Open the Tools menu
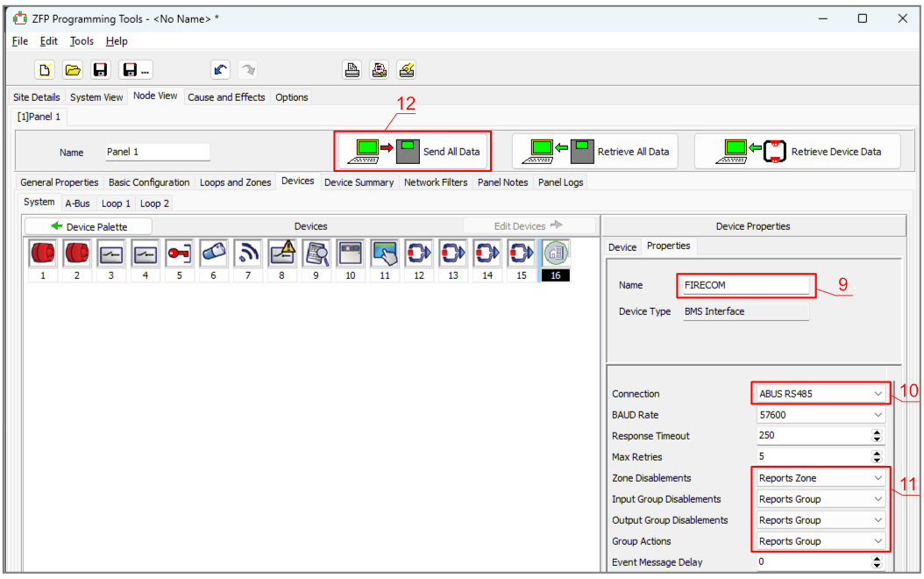Image resolution: width=924 pixels, height=579 pixels. tap(82, 41)
